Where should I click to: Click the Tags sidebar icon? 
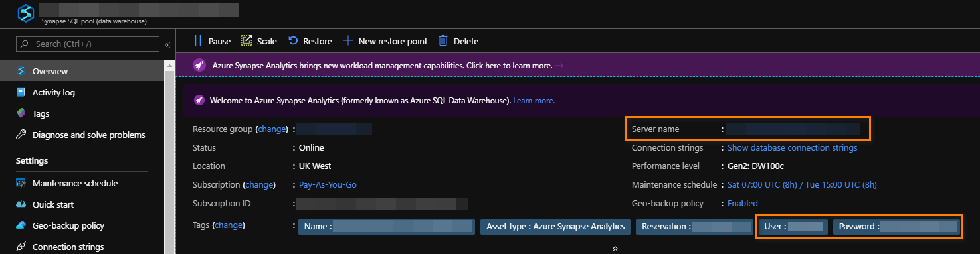21,113
